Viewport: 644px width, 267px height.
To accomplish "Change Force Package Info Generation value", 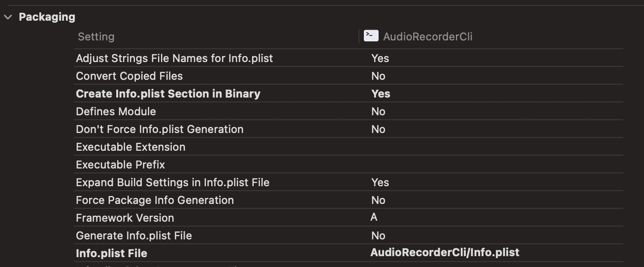I will point(378,200).
